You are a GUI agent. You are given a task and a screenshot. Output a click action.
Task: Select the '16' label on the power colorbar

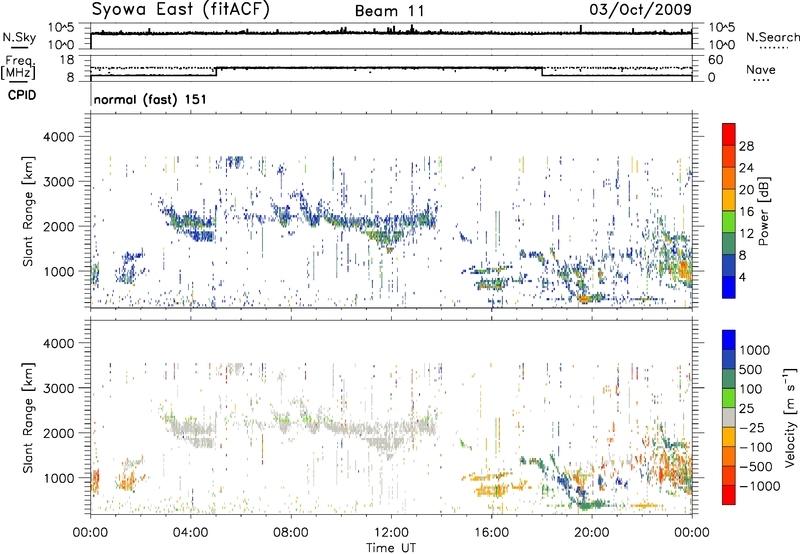746,212
